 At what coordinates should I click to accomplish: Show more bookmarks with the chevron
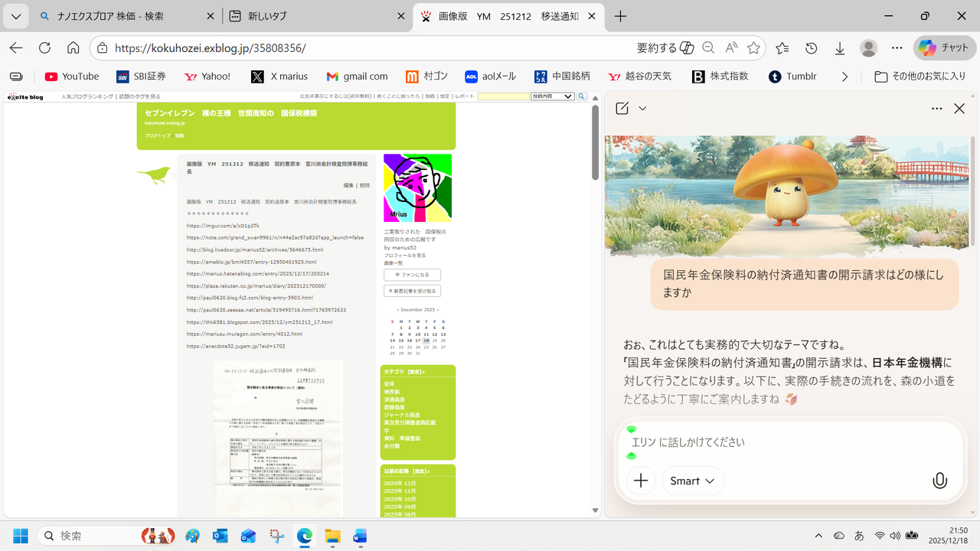point(844,77)
